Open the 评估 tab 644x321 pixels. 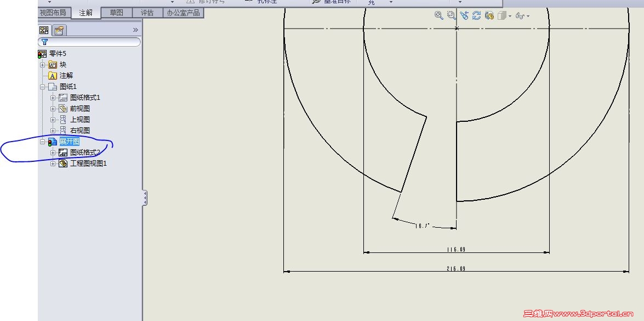(147, 13)
